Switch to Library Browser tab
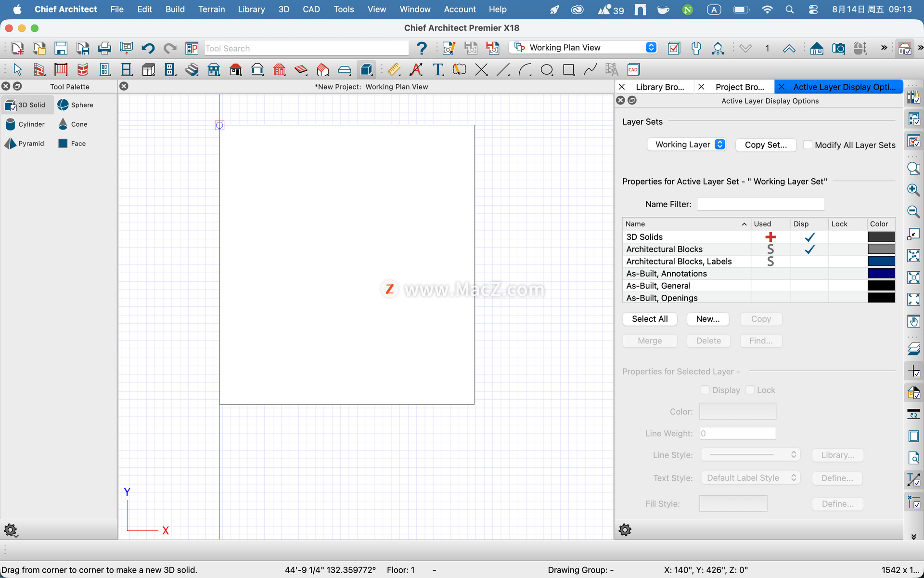 (659, 87)
